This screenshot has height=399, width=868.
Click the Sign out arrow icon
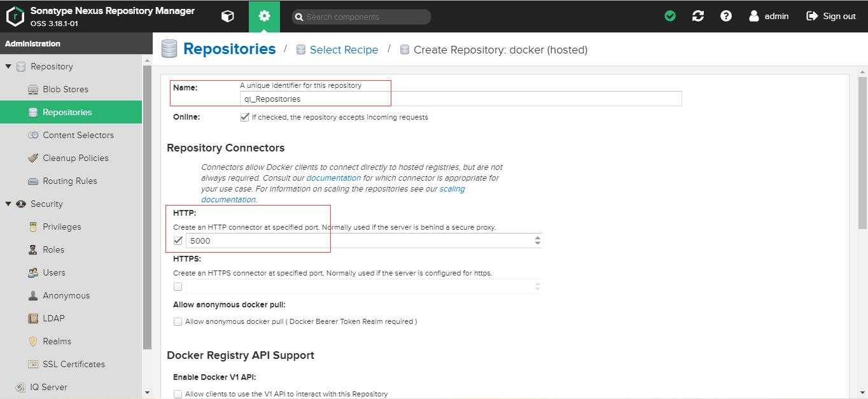coord(812,17)
